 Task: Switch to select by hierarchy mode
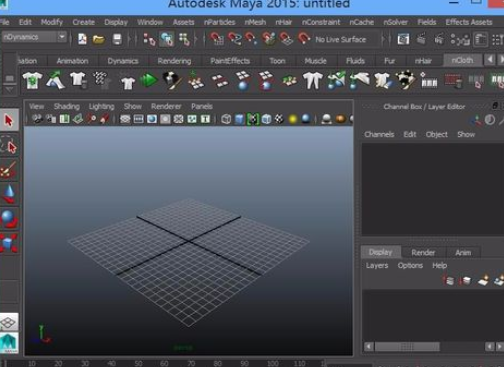tap(149, 39)
